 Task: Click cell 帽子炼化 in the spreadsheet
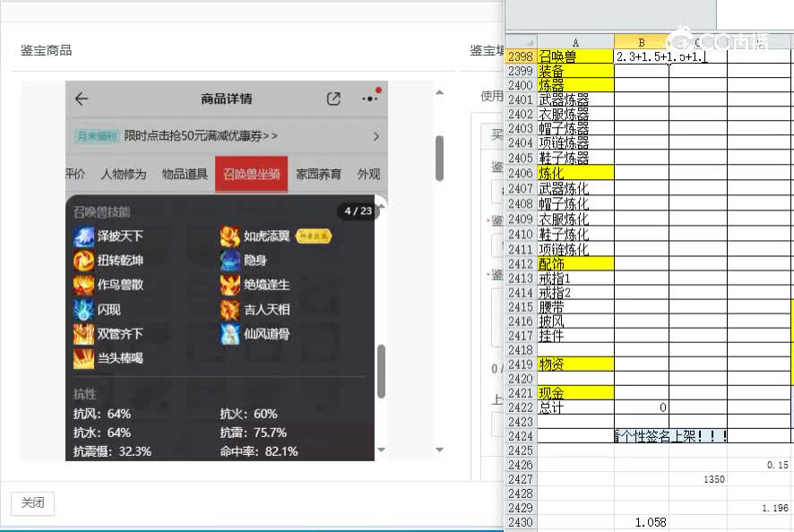click(x=575, y=203)
